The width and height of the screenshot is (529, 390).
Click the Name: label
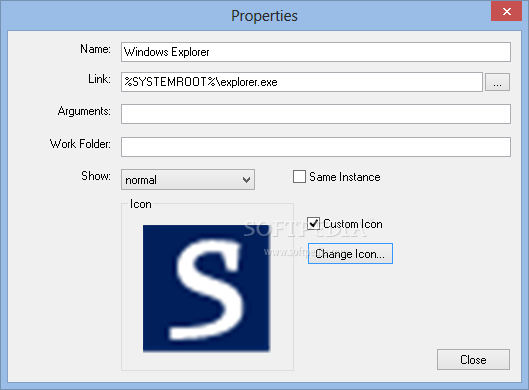coord(95,49)
